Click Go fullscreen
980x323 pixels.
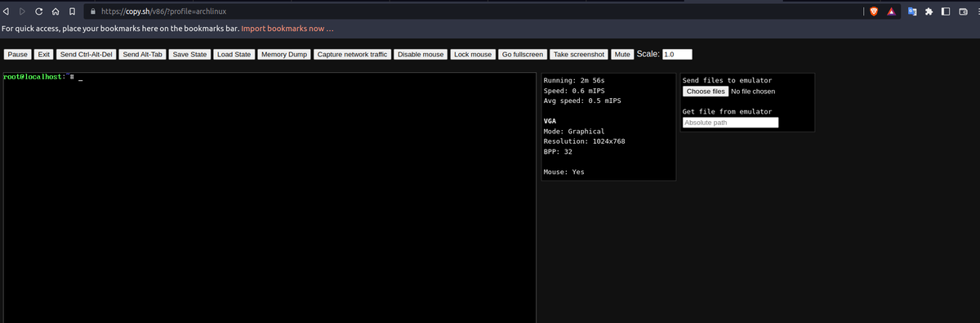click(523, 55)
